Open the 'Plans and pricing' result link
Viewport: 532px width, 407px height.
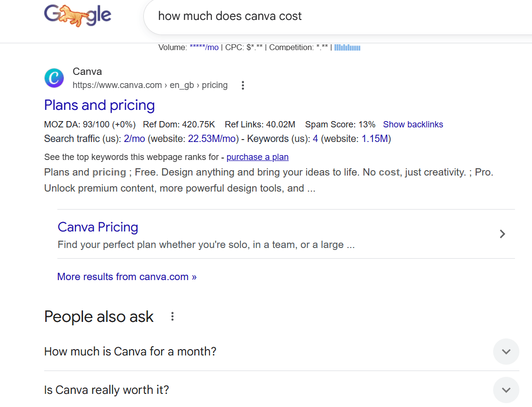pos(99,105)
